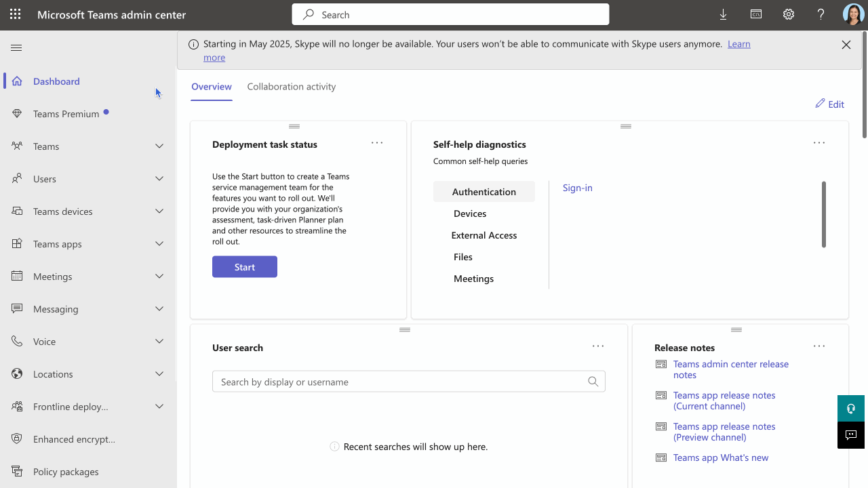The height and width of the screenshot is (488, 868).
Task: Expand the Teams devices section chevron
Action: tap(159, 211)
